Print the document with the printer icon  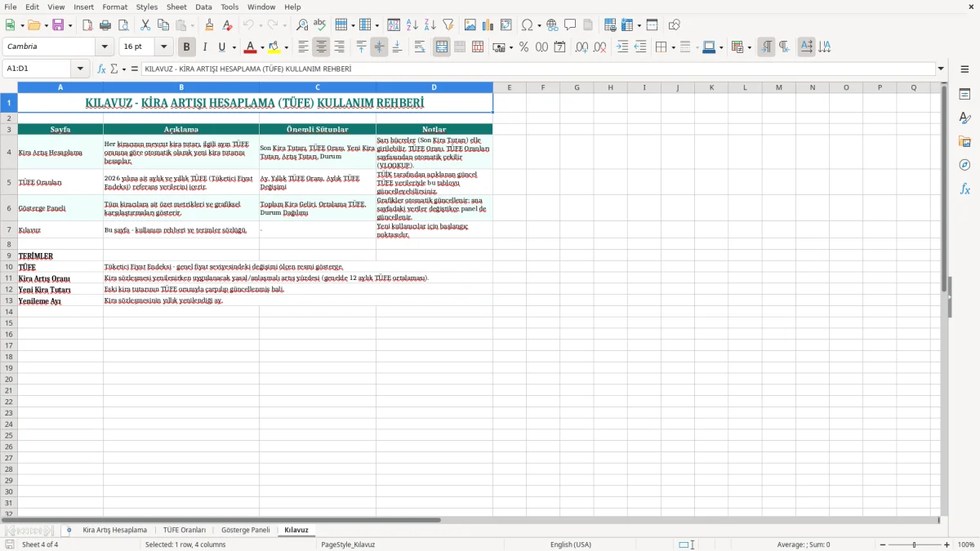click(106, 25)
